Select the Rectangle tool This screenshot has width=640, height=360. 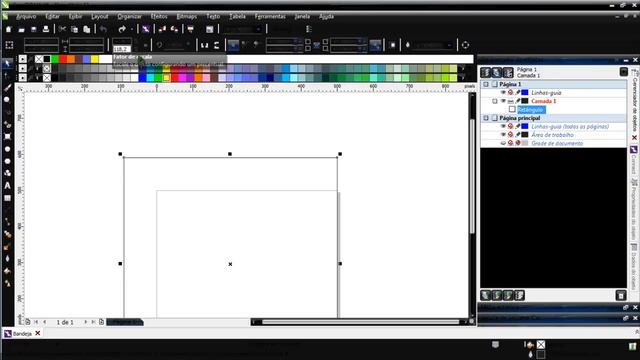pos(7,137)
